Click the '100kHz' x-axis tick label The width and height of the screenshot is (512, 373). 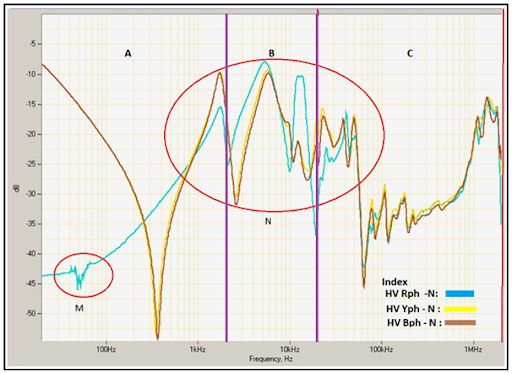coord(381,350)
